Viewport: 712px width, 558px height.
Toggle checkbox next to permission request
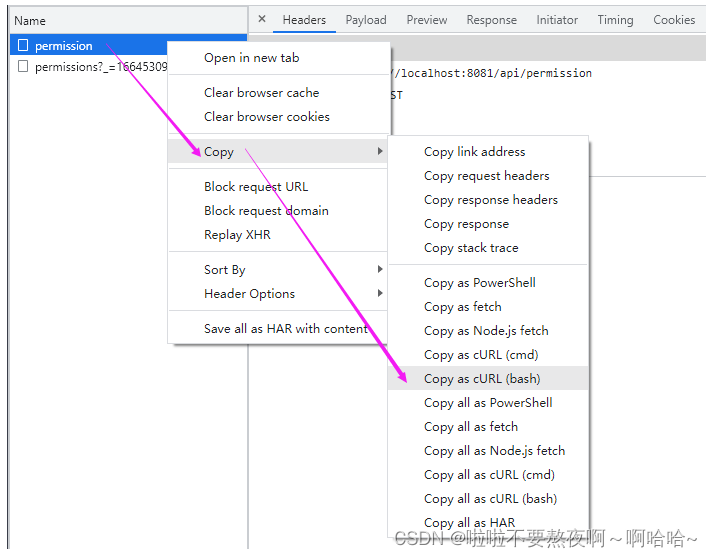pyautogui.click(x=23, y=45)
